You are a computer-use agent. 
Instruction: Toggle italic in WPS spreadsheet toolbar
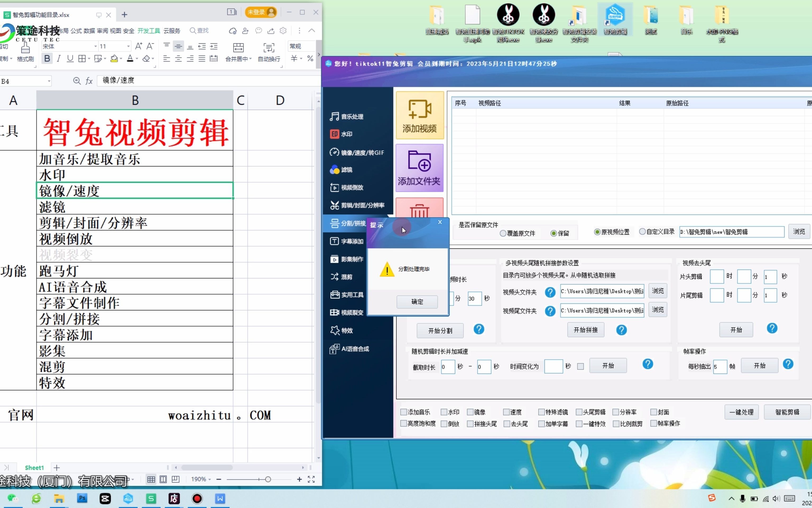(x=58, y=58)
